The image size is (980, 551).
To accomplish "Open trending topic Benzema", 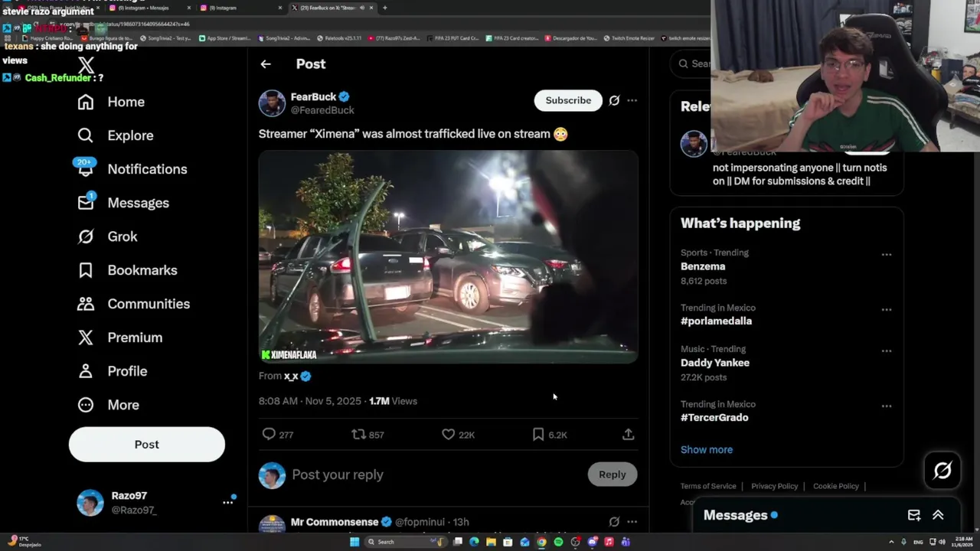I will [703, 266].
